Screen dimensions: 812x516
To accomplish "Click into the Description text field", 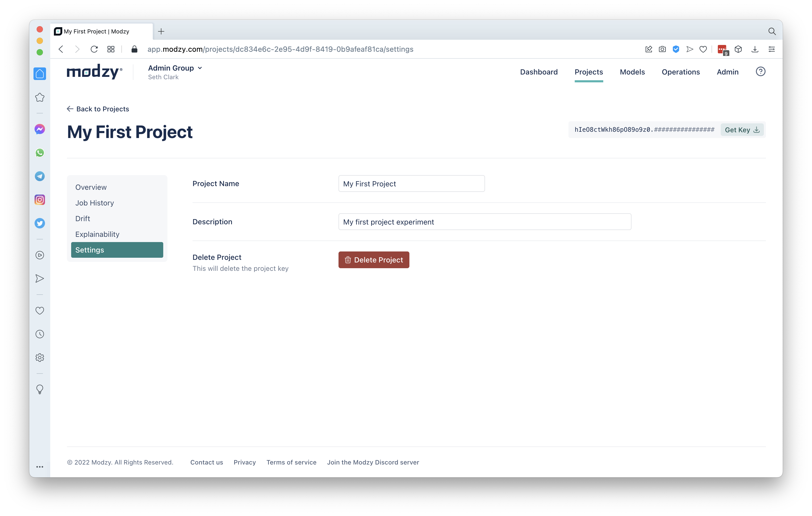I will pyautogui.click(x=484, y=222).
